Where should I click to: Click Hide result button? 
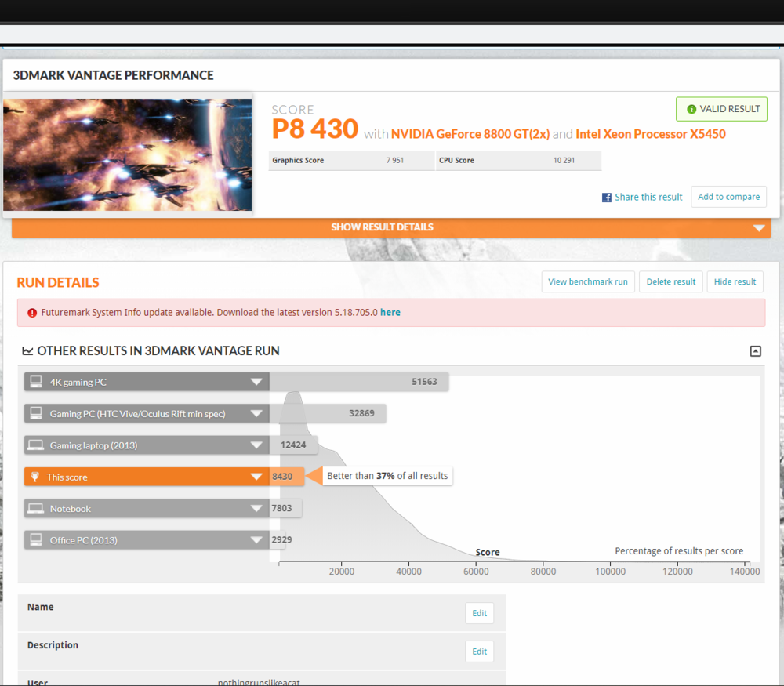pos(735,281)
